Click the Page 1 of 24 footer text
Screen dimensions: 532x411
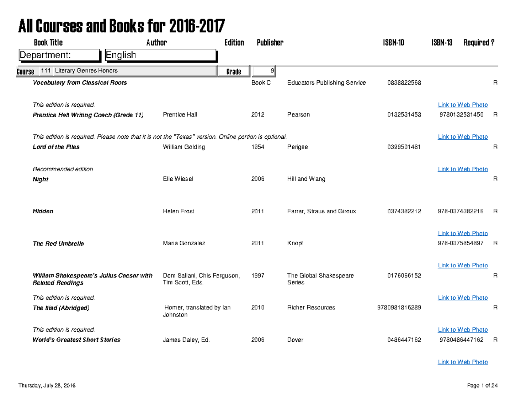482,385
